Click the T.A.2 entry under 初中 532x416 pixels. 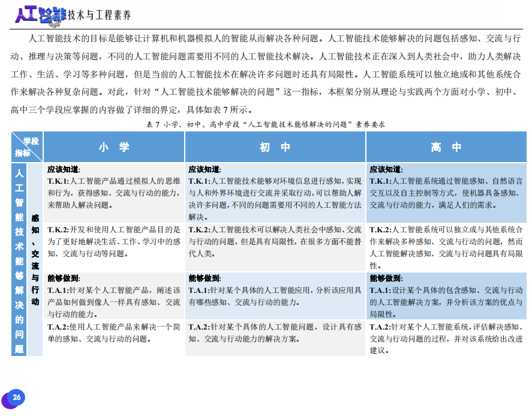(275, 333)
